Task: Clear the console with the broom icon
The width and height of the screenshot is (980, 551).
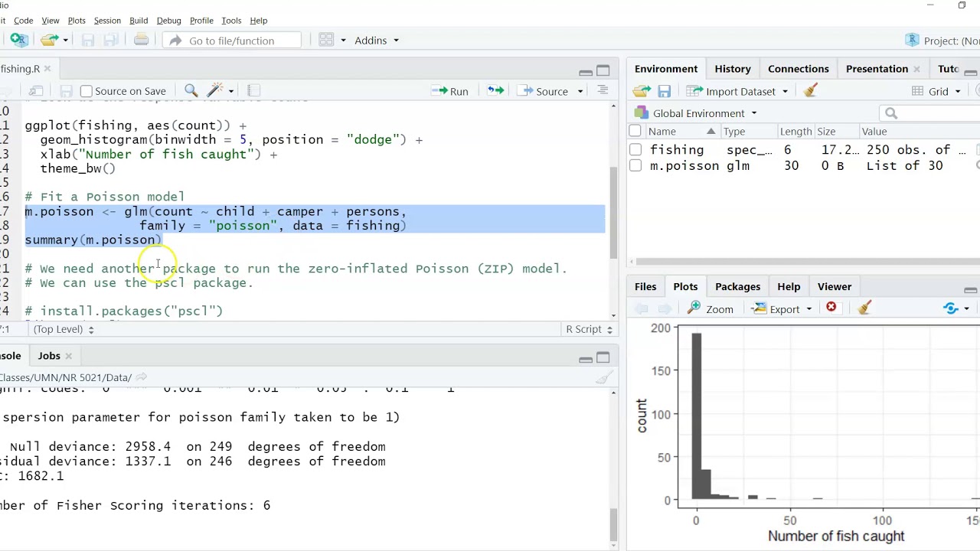Action: click(x=604, y=377)
